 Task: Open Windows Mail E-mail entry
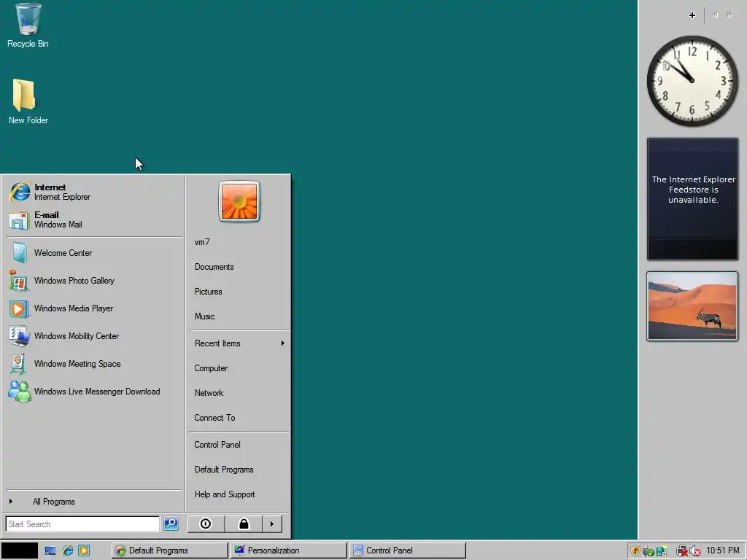click(x=94, y=219)
